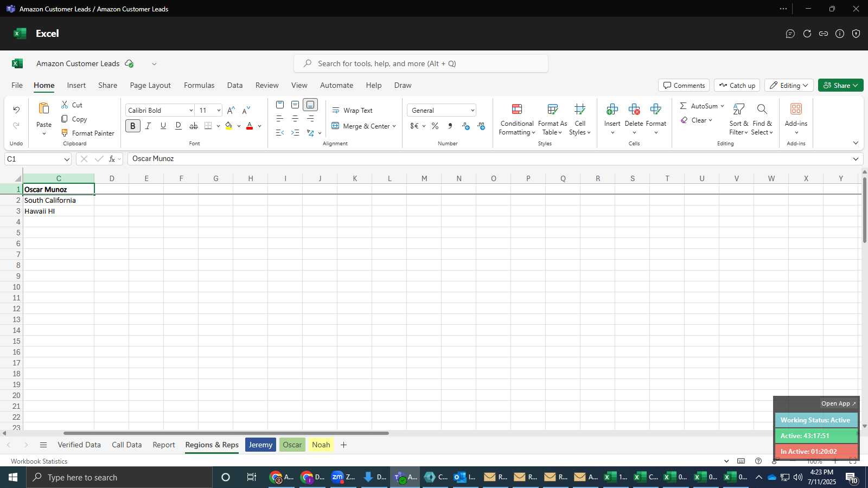The width and height of the screenshot is (868, 488).
Task: Toggle Strikethrough formatting
Action: coord(194,126)
